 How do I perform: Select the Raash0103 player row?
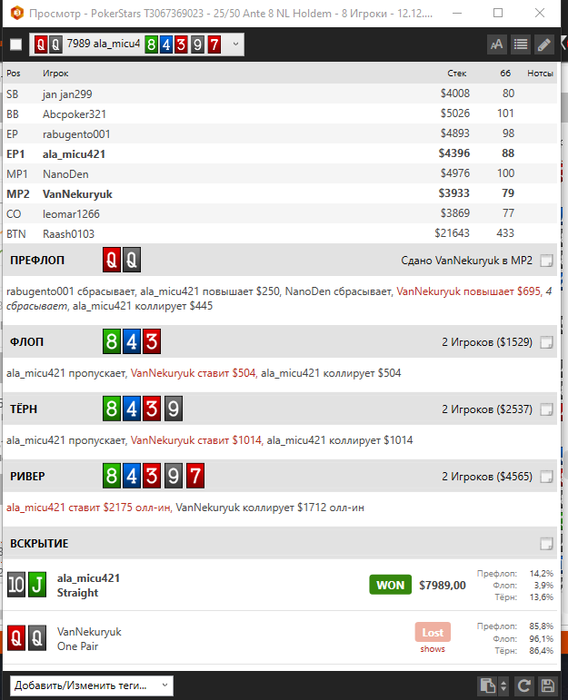[x=280, y=233]
